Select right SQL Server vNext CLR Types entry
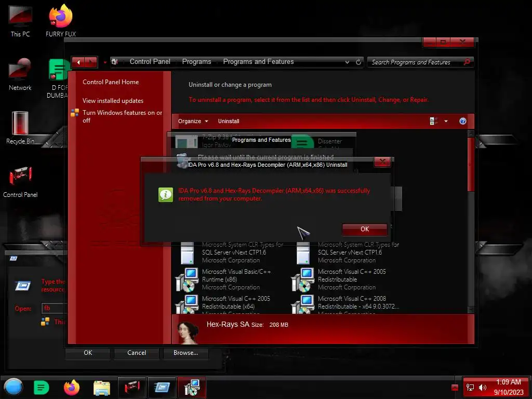 point(346,252)
